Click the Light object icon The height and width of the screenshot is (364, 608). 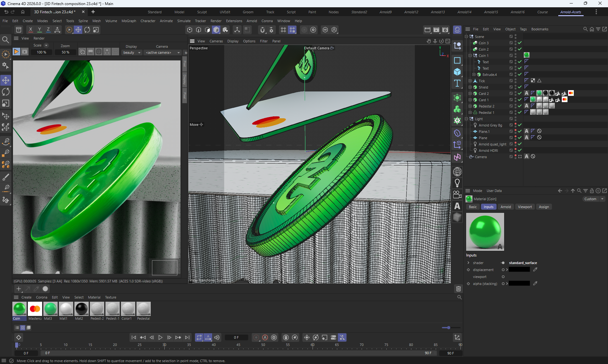[457, 183]
